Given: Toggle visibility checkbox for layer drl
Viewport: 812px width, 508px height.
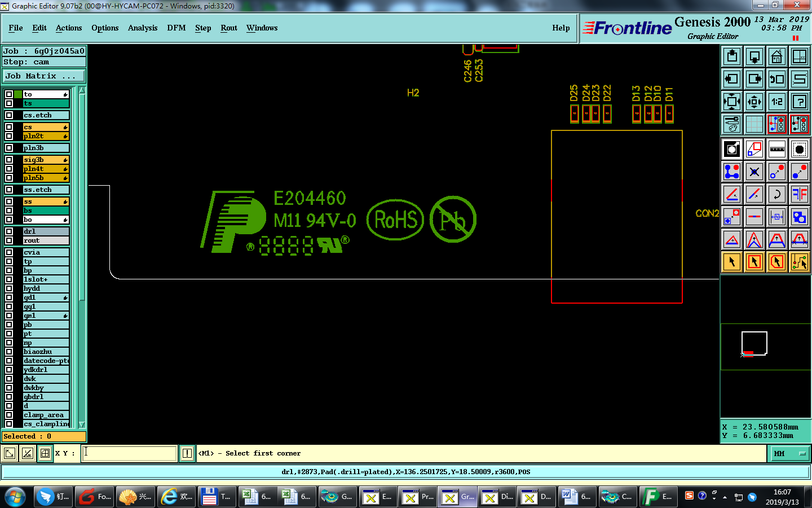Looking at the screenshot, I should [9, 231].
